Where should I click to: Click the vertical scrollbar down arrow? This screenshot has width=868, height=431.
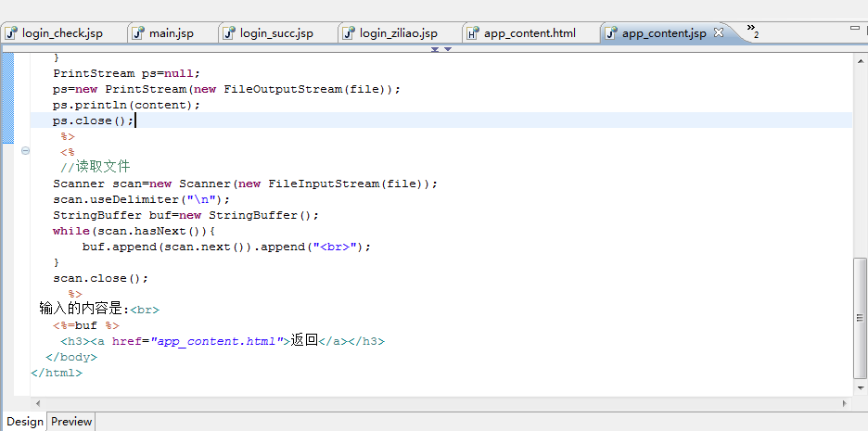click(x=861, y=387)
